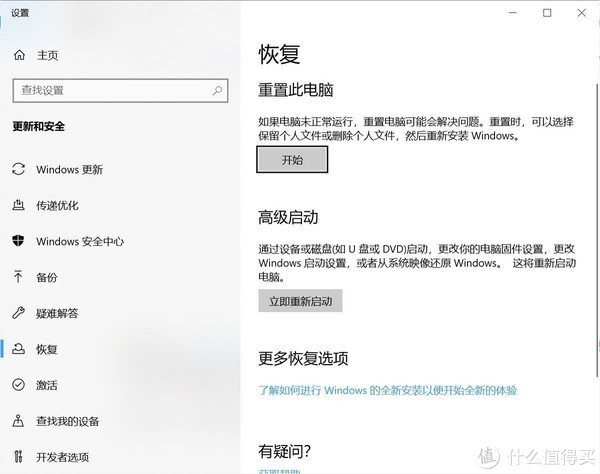
Task: Click the Windows 安全中心 shield icon
Action: (18, 241)
